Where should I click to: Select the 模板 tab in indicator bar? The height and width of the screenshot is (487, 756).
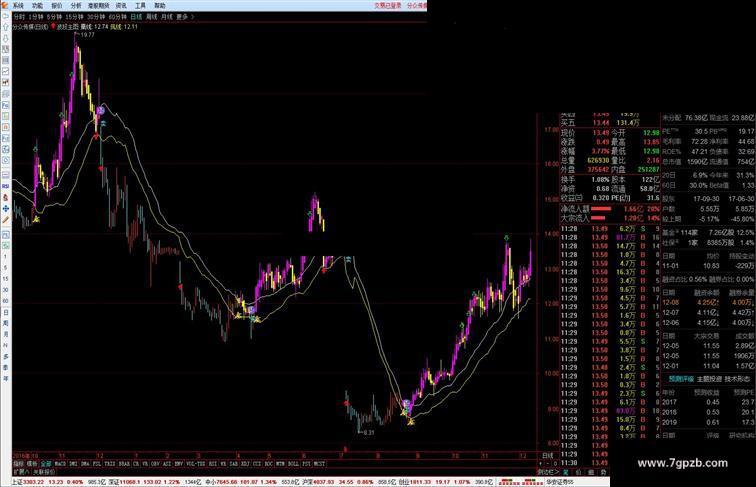coord(32,464)
